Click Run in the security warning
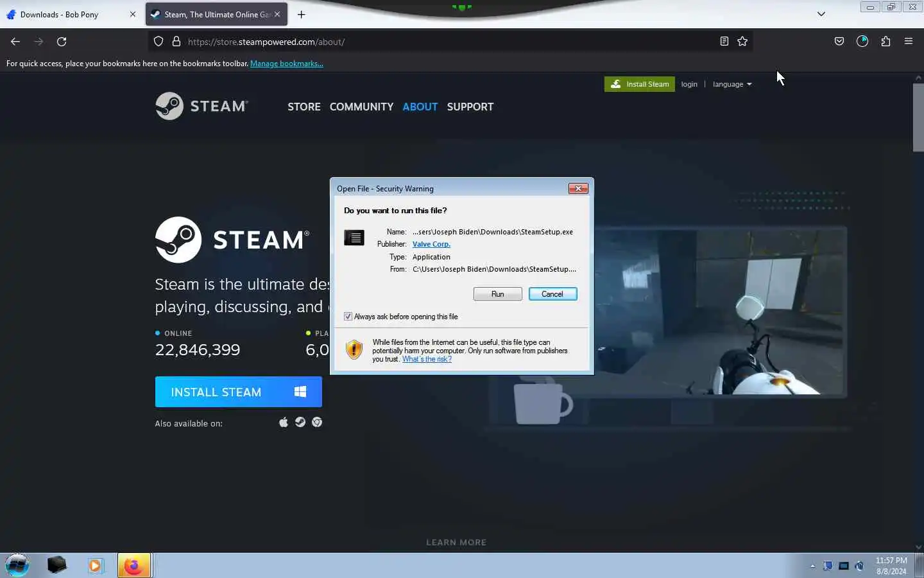The image size is (924, 578). pyautogui.click(x=497, y=293)
